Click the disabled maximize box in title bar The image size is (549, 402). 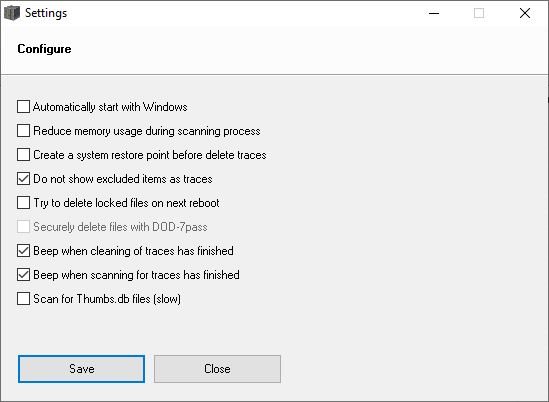479,13
